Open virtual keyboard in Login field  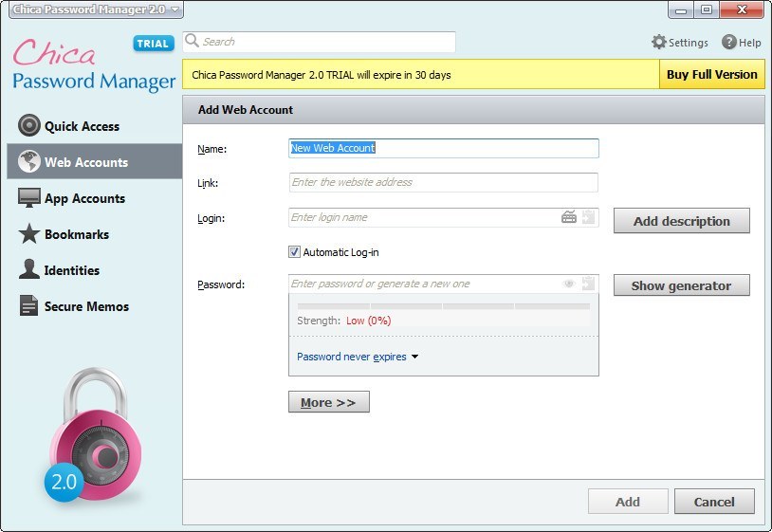tap(569, 216)
